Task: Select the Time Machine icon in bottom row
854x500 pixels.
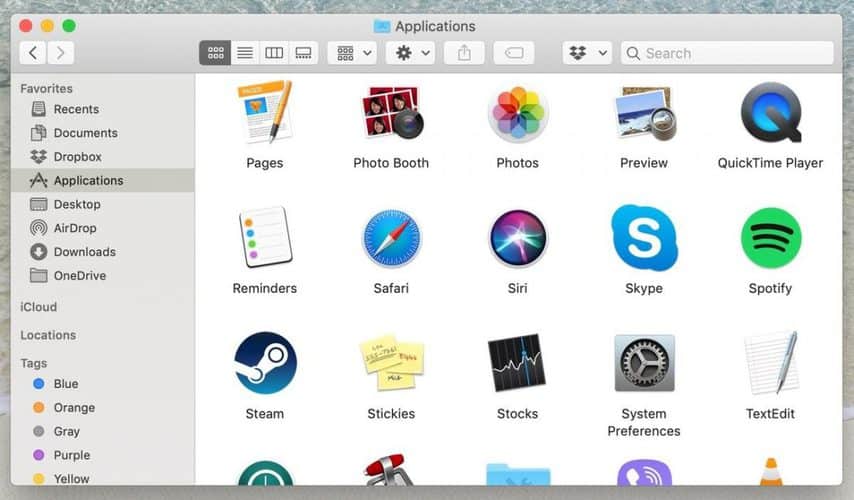Action: click(265, 473)
